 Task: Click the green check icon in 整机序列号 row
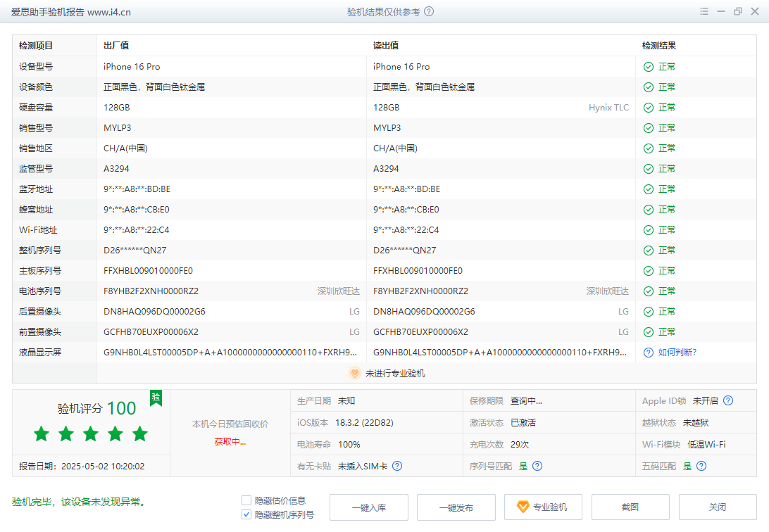649,251
